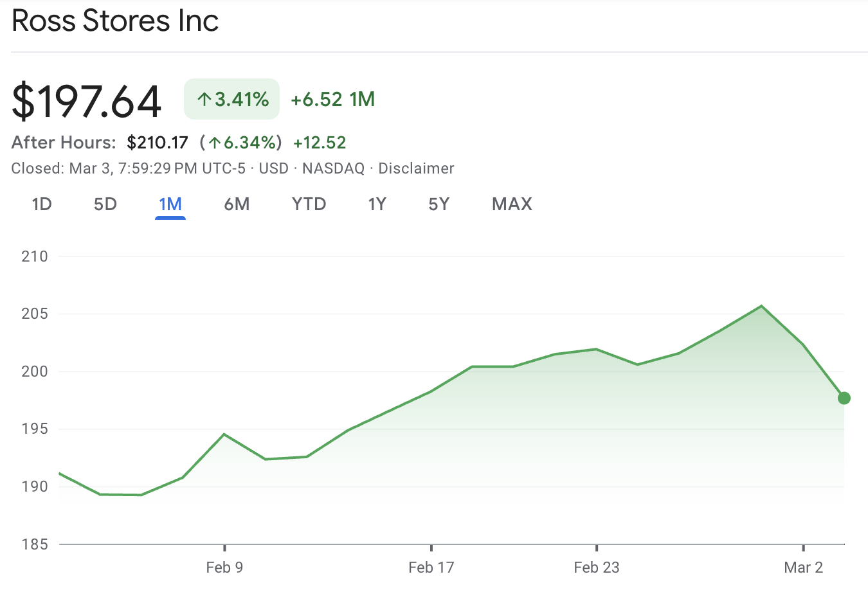Viewport: 868px width, 590px height.
Task: Select the active 1M range tab
Action: coord(170,204)
